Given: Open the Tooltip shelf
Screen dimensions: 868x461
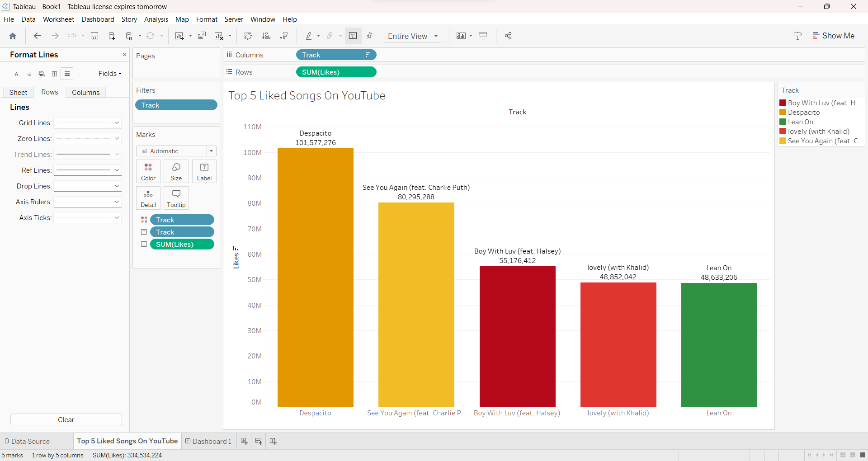Looking at the screenshot, I should [176, 198].
